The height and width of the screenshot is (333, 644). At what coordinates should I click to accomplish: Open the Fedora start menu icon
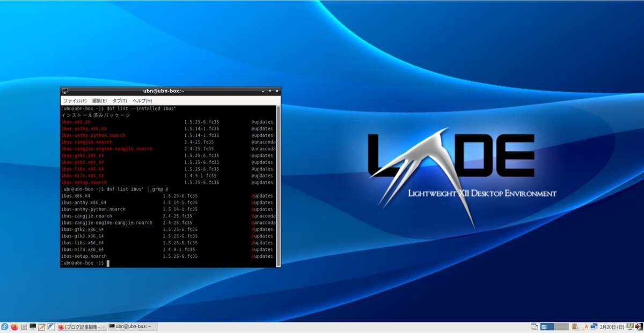click(x=5, y=327)
